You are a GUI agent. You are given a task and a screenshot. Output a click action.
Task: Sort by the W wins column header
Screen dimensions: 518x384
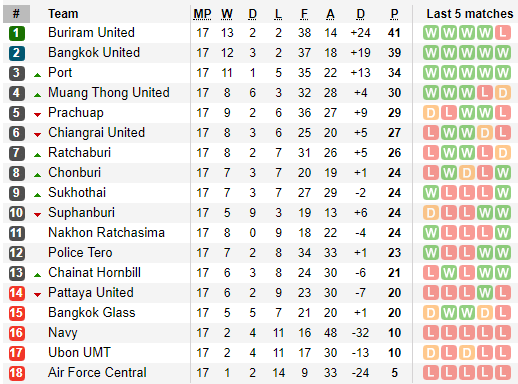pyautogui.click(x=227, y=14)
